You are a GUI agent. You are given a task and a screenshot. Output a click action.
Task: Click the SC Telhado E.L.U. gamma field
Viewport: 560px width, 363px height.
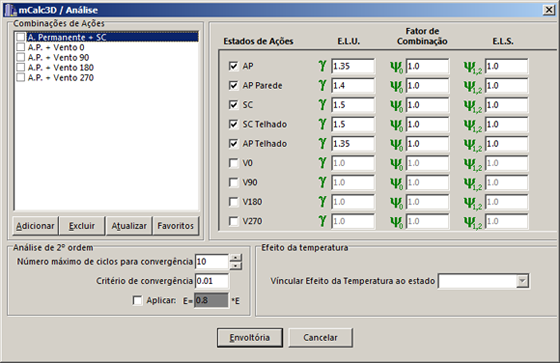pyautogui.click(x=353, y=124)
